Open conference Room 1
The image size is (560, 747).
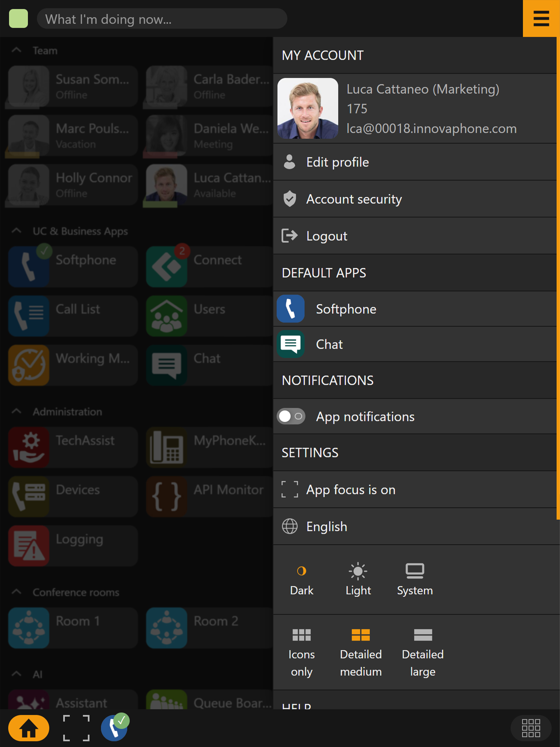coord(73,628)
